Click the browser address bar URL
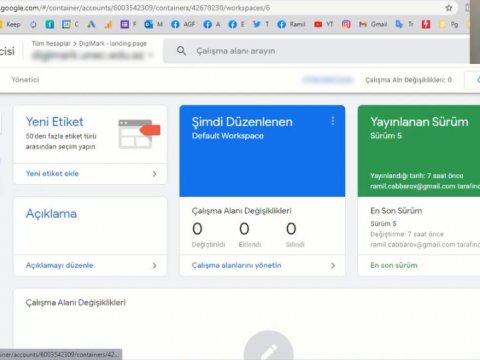This screenshot has width=480, height=360. 135,8
